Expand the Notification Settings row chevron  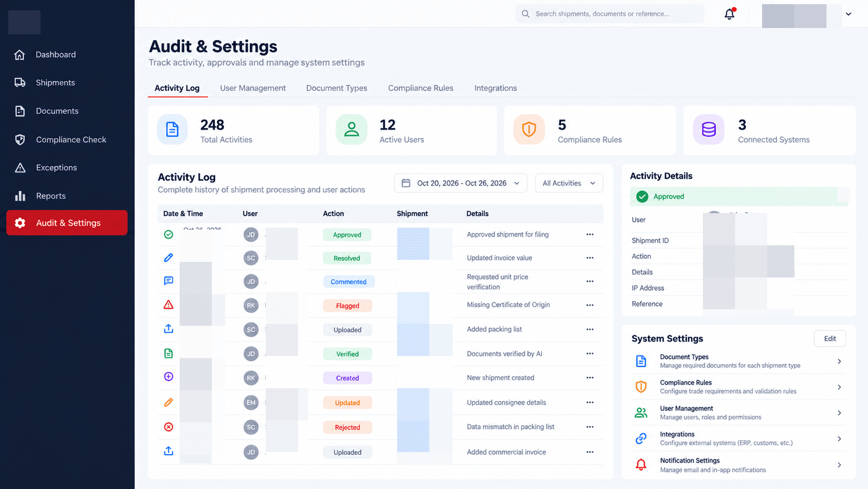tap(839, 465)
